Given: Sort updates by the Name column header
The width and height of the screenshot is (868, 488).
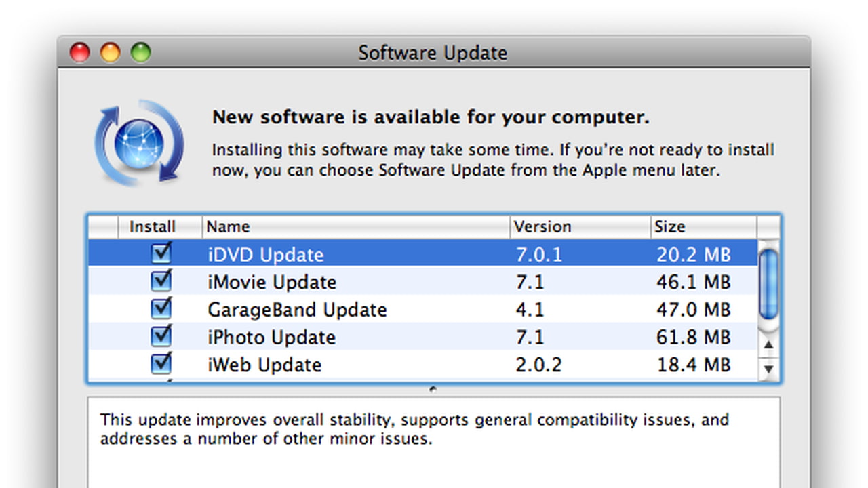Looking at the screenshot, I should pyautogui.click(x=355, y=227).
